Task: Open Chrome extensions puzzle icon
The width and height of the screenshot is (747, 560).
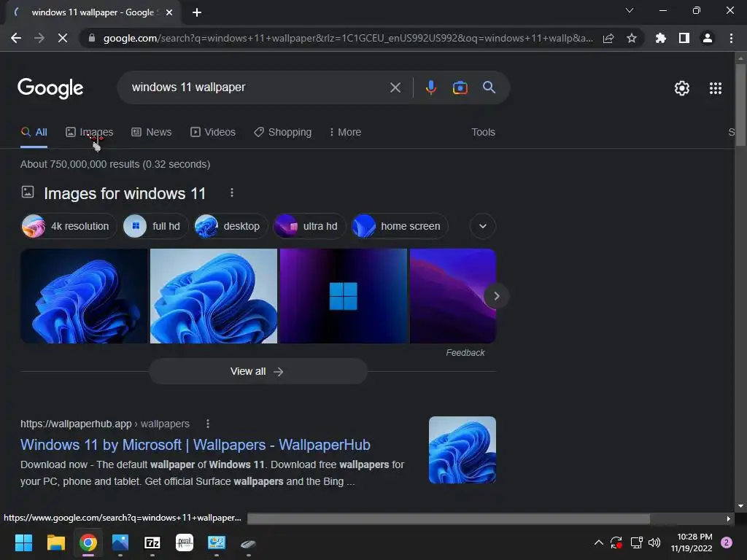Action: point(661,38)
